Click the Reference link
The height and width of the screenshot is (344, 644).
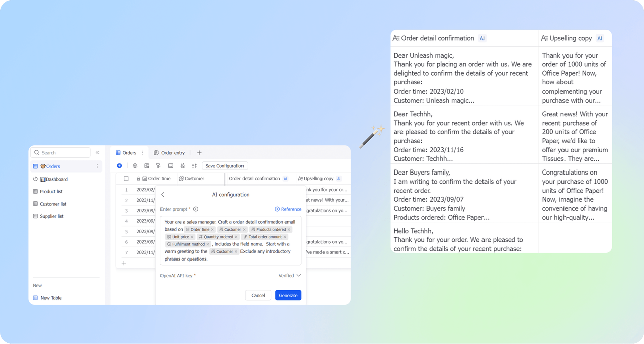point(288,209)
